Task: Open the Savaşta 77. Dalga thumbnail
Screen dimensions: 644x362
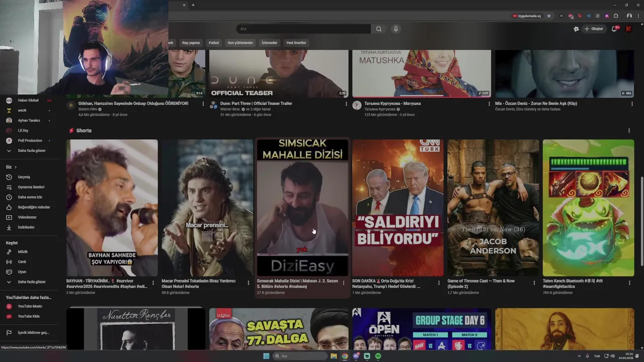Action: [279, 329]
